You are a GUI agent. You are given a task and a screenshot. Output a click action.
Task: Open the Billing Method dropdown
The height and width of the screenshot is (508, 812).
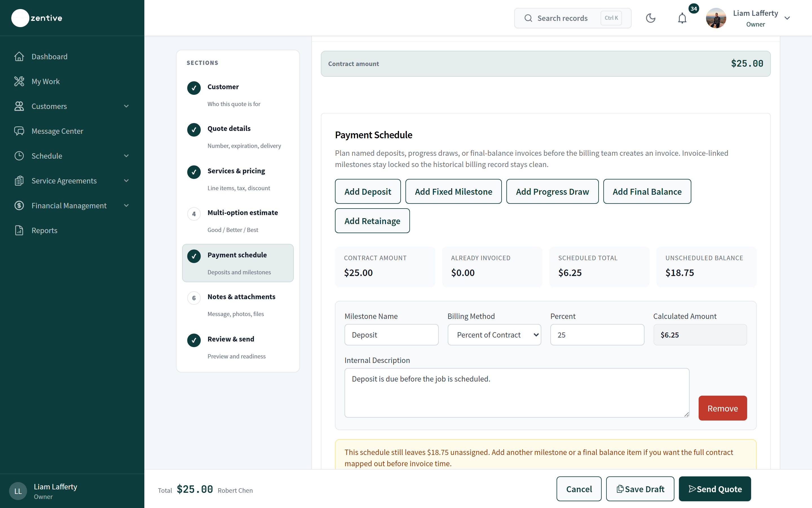494,335
